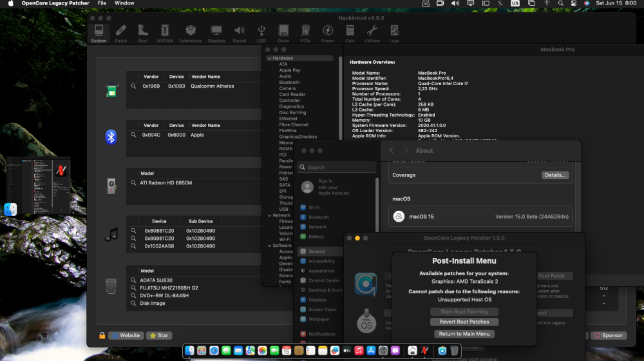Click the Start Root Patching button

[x=464, y=311]
